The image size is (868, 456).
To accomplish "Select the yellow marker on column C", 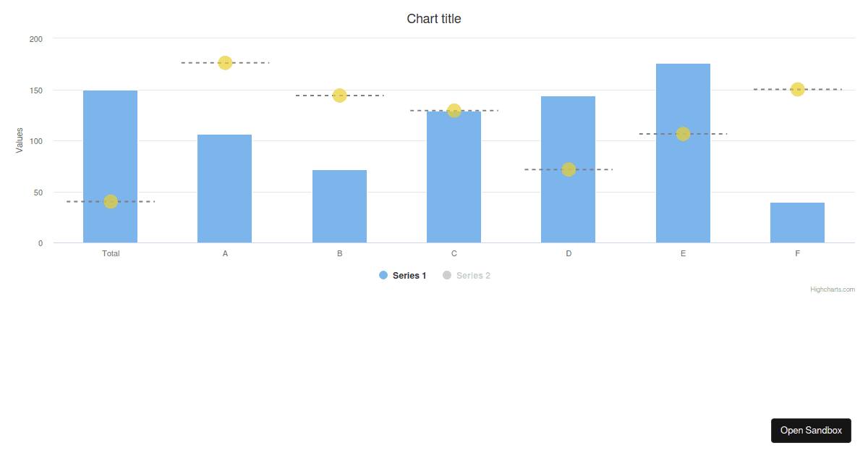I will coord(454,111).
